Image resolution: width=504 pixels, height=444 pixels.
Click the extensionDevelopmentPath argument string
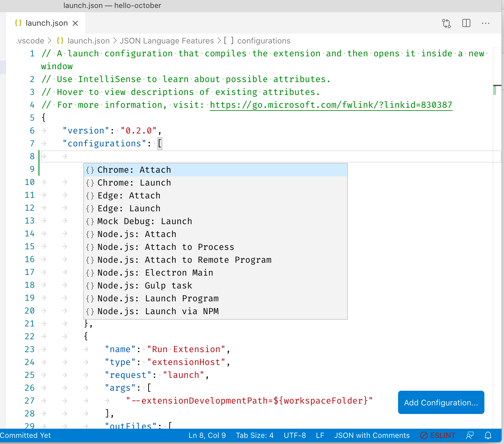pyautogui.click(x=249, y=401)
